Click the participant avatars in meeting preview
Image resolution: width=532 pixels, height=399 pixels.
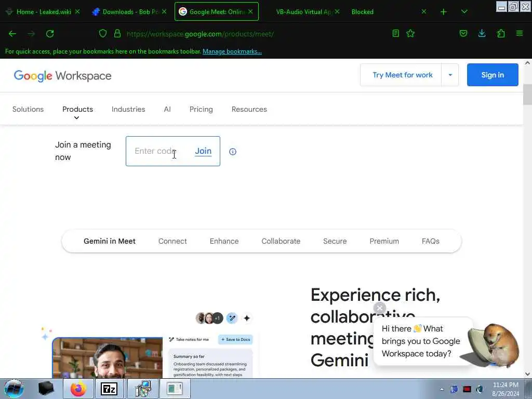[x=209, y=318]
